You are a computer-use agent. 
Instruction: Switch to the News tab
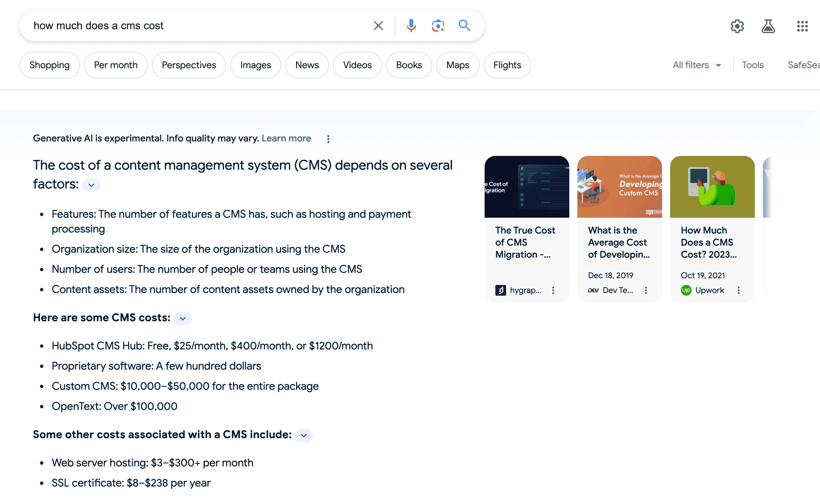pyautogui.click(x=307, y=65)
